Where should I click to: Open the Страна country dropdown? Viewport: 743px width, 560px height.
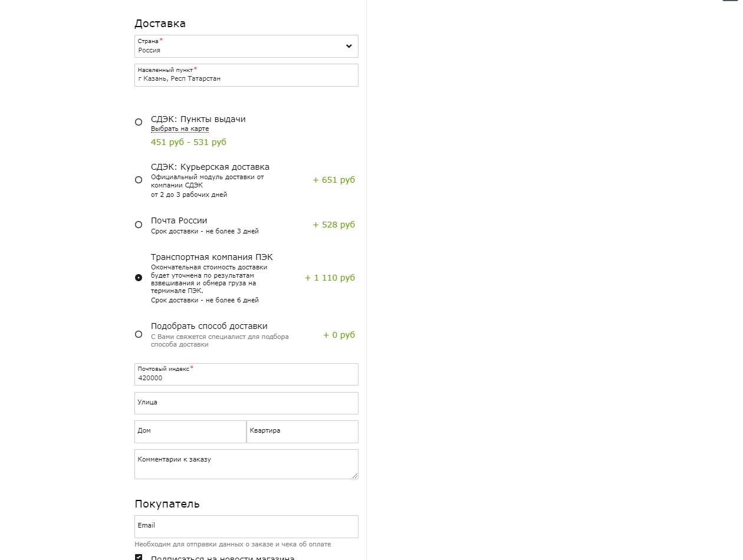pos(246,46)
